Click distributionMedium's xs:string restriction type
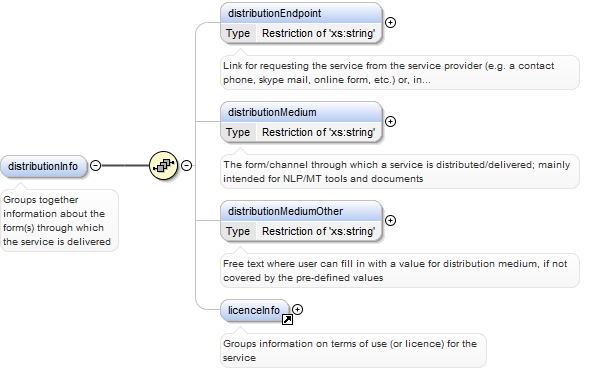603x371 pixels. point(318,133)
